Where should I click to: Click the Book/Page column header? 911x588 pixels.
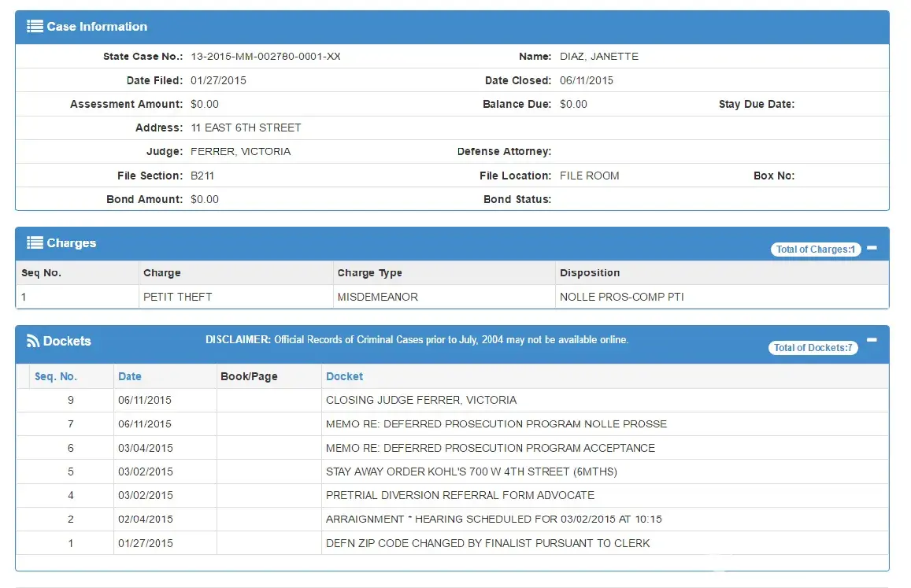point(249,376)
